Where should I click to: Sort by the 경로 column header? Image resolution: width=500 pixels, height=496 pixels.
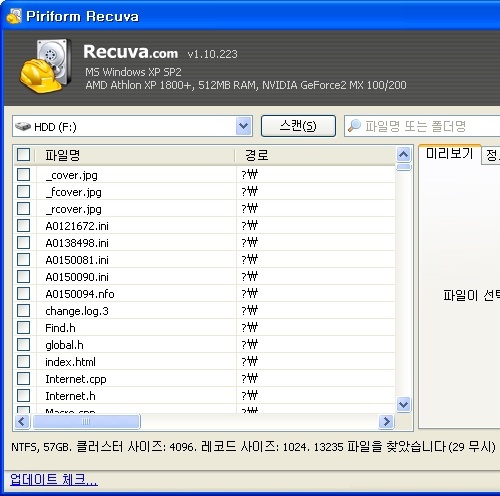click(x=315, y=155)
